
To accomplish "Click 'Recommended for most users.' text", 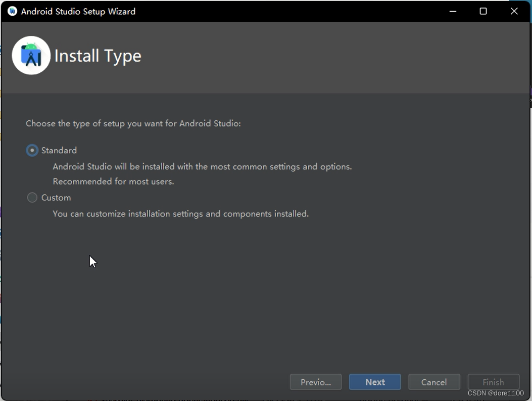I will tap(113, 182).
